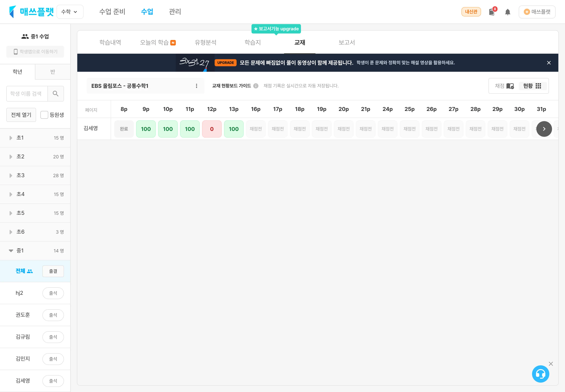
Task: Click the 채점전 cell under 25p
Action: 409,129
